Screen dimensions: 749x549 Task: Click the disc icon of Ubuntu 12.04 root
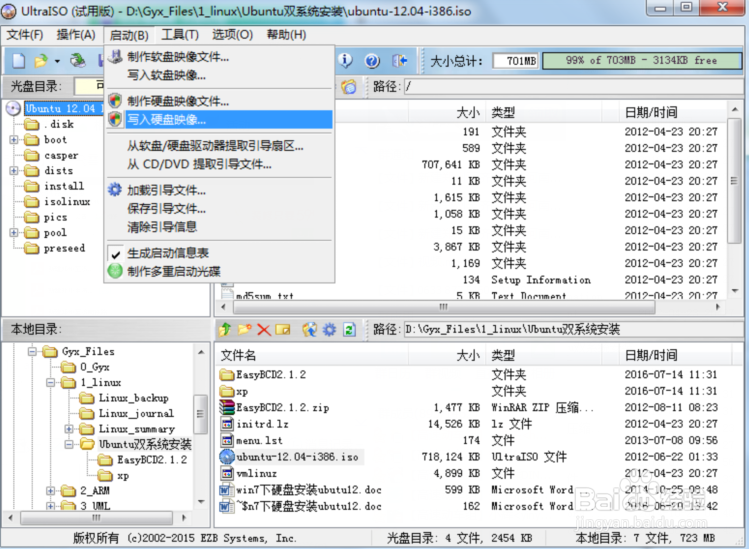coord(13,108)
